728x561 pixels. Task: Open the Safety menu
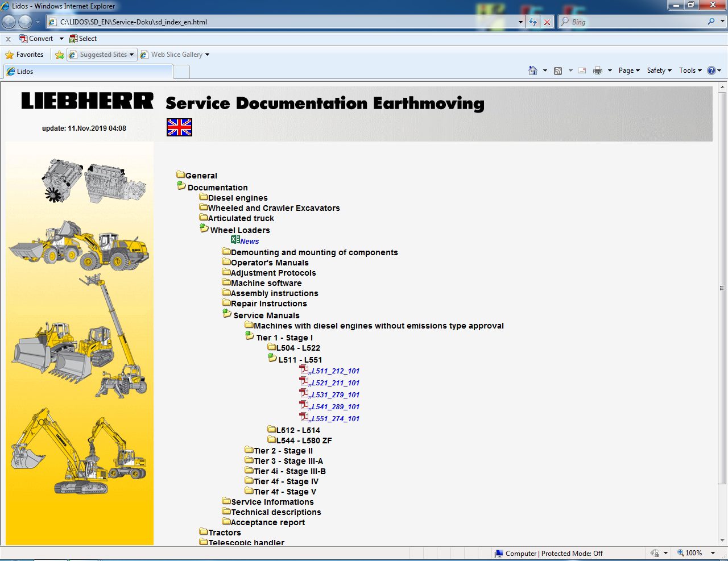[x=659, y=70]
